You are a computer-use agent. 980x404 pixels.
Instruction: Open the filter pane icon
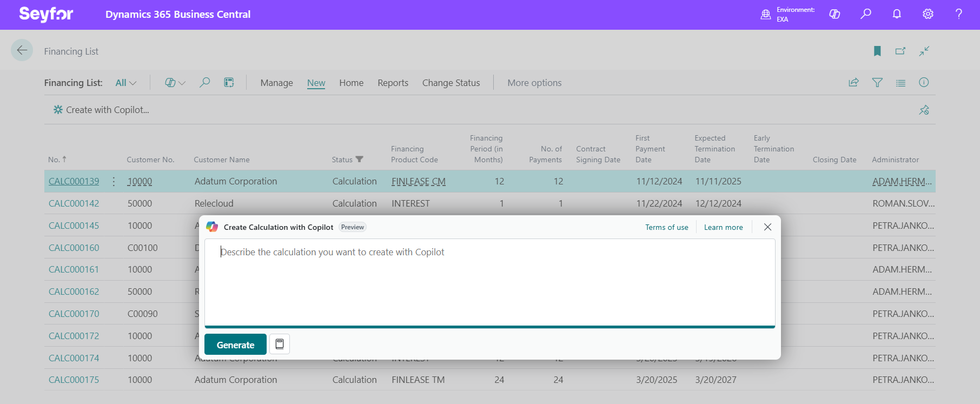[x=877, y=83]
